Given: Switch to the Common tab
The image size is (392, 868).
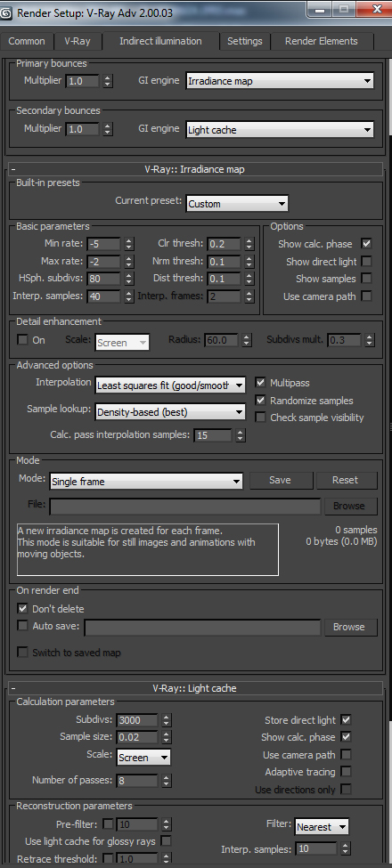Looking at the screenshot, I should [x=27, y=41].
